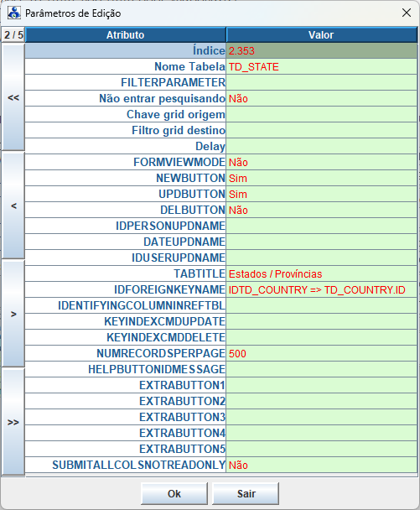Toggle DELBUTTON value Não
This screenshot has height=510, width=420.
pos(322,210)
